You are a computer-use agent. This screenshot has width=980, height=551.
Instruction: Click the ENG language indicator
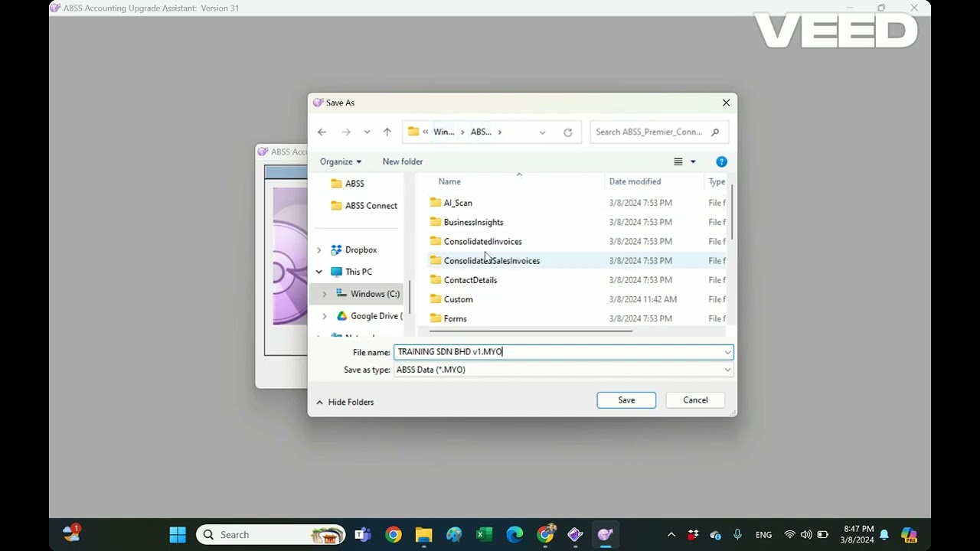tap(763, 535)
